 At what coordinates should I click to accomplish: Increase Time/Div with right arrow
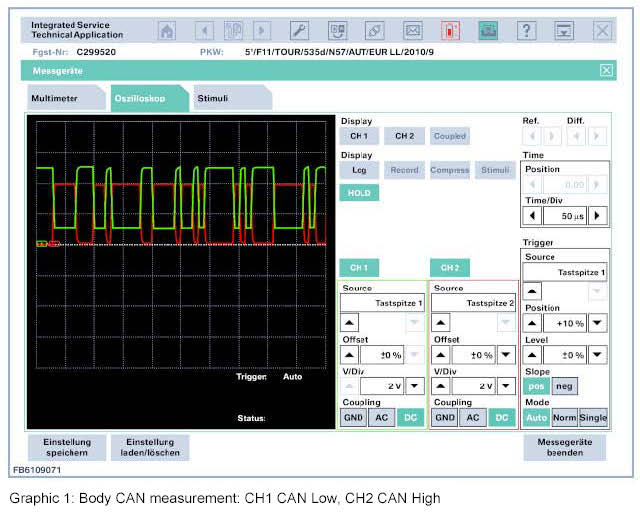(598, 215)
